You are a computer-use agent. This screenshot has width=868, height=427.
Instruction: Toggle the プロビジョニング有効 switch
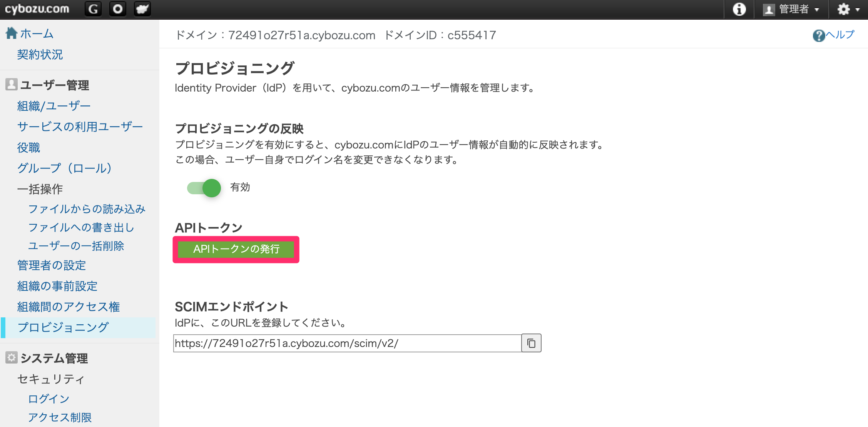(x=204, y=188)
